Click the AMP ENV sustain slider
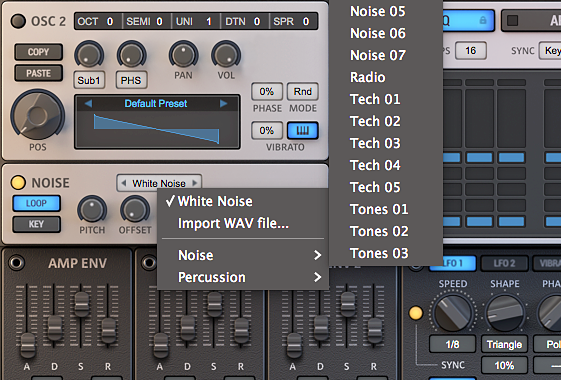The width and height of the screenshot is (561, 380). point(82,304)
